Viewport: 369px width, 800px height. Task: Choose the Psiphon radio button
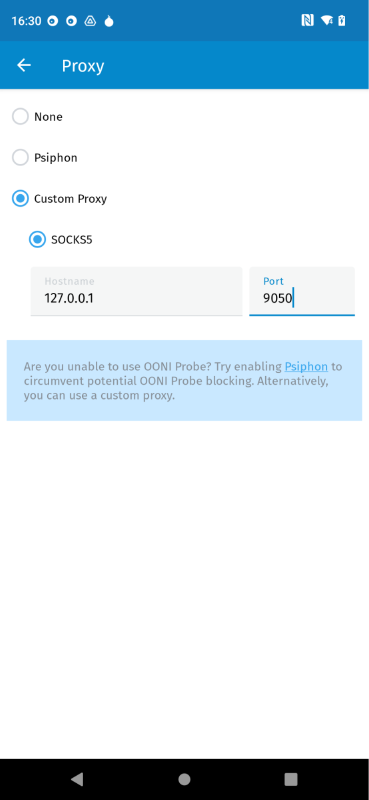[x=20, y=158]
